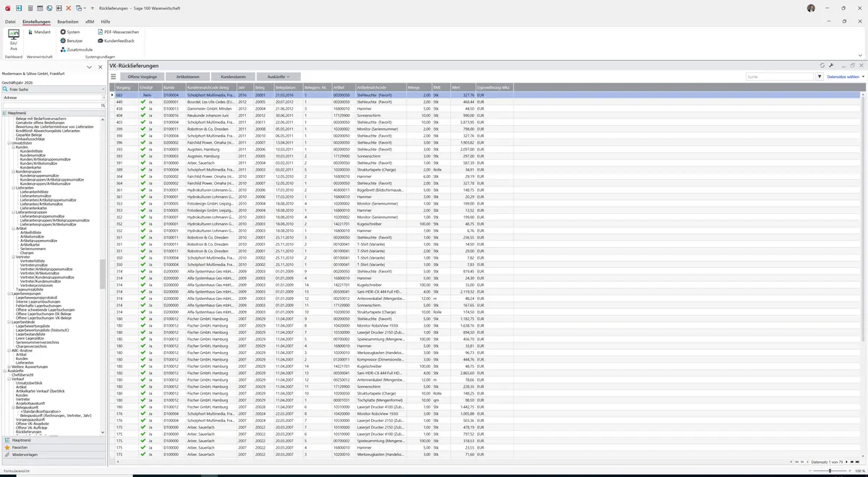This screenshot has width=868, height=477.
Task: Click the Suche field in VK-Rücklieferungen
Action: pyautogui.click(x=780, y=77)
